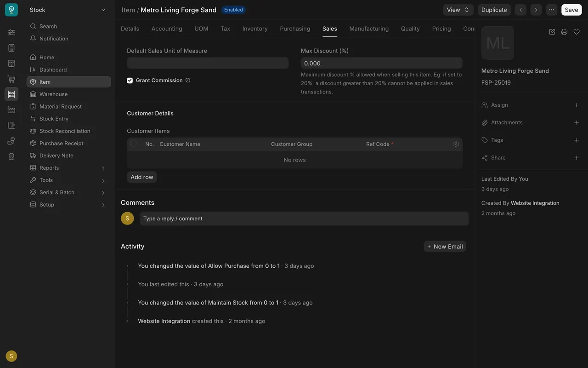Add attachment with Attachments plus icon
Screen dimensions: 588x368
tap(577, 122)
